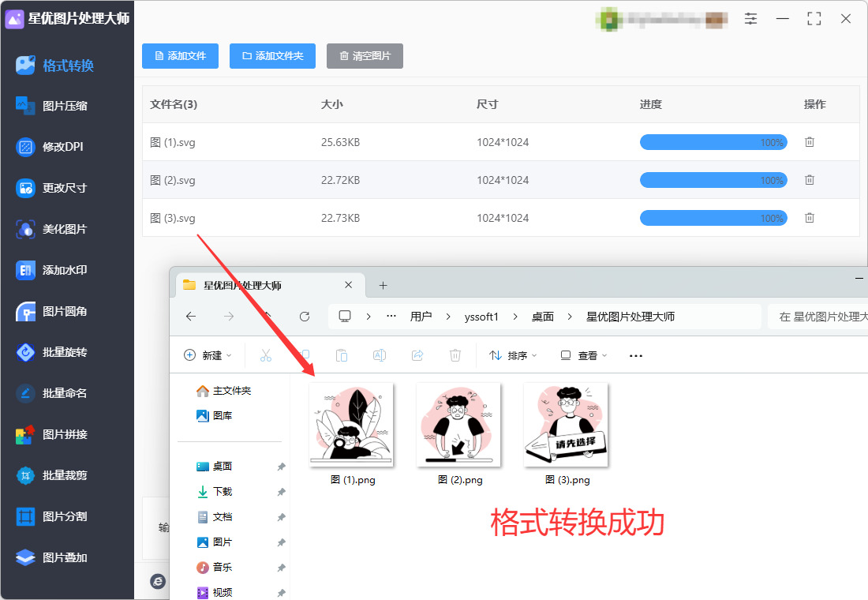This screenshot has width=868, height=600.
Task: Expand the 新建 dropdown in Explorer
Action: click(x=208, y=355)
